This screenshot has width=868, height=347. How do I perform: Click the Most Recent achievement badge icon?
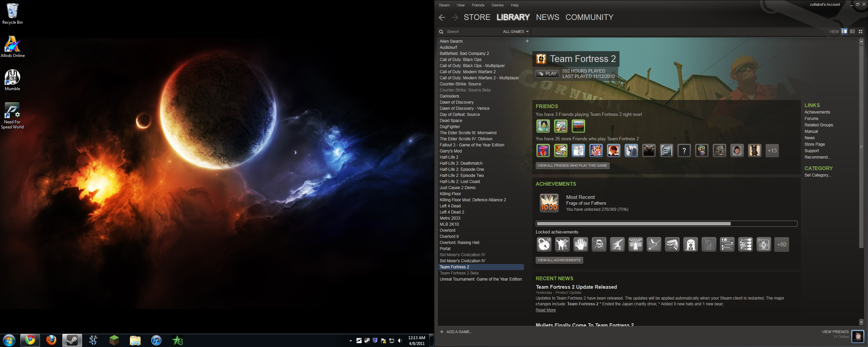[549, 203]
